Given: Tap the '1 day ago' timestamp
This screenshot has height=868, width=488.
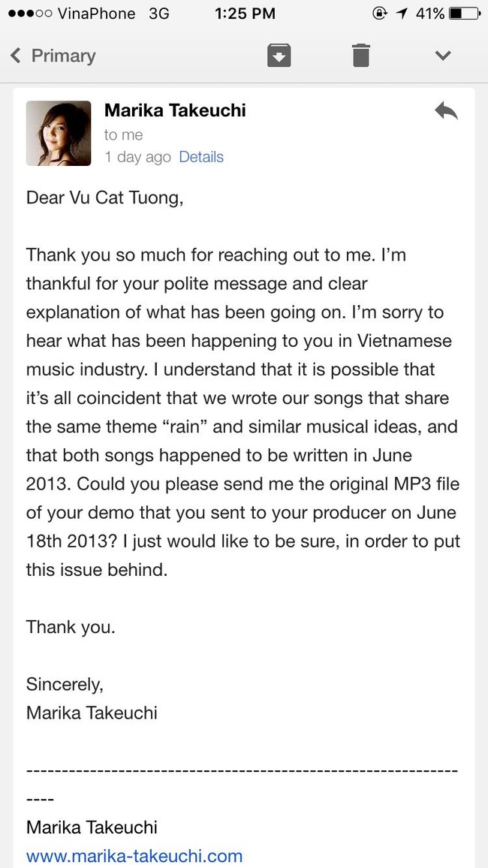Looking at the screenshot, I should point(138,157).
